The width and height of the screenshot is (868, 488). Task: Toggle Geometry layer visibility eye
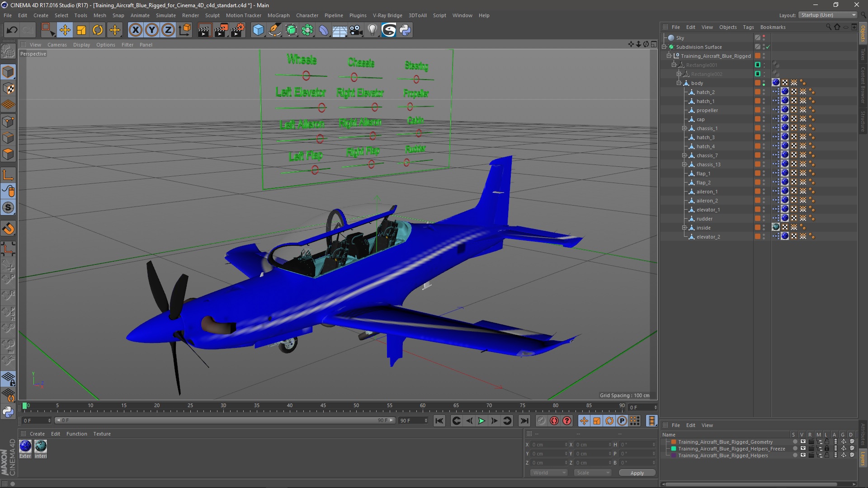(x=803, y=442)
